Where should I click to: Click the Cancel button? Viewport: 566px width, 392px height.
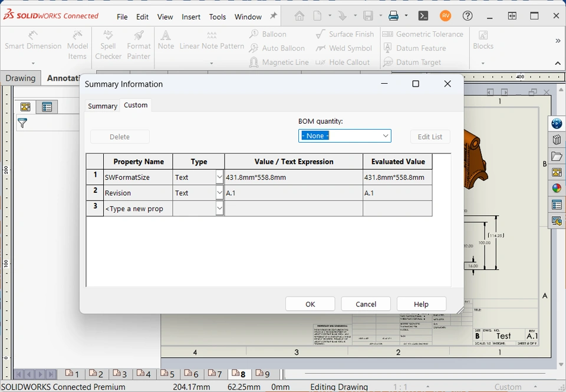coord(366,304)
